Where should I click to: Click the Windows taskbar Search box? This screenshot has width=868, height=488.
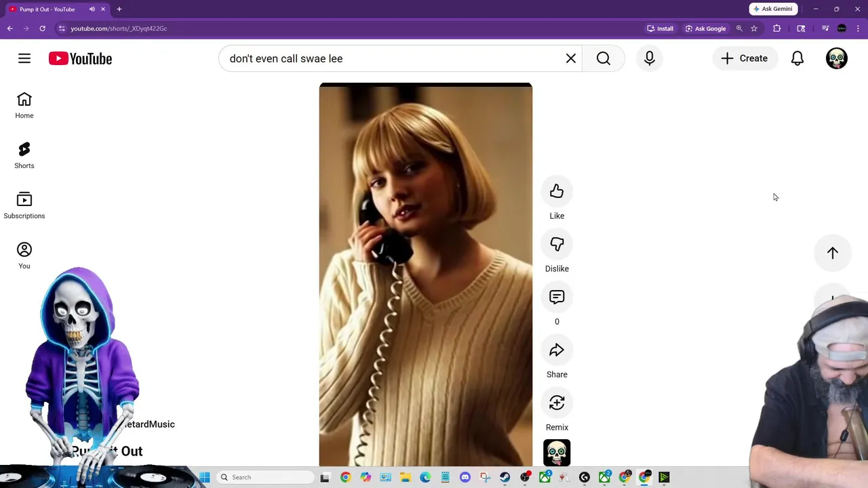(265, 477)
